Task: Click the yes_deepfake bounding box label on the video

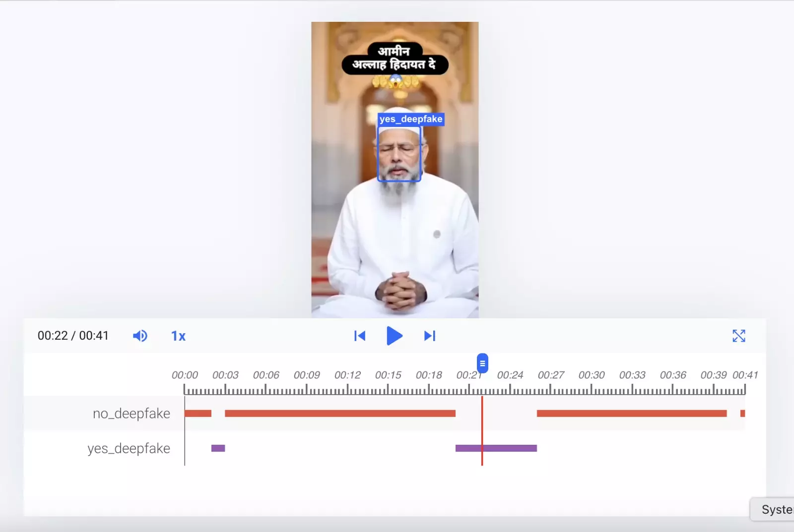Action: click(411, 119)
